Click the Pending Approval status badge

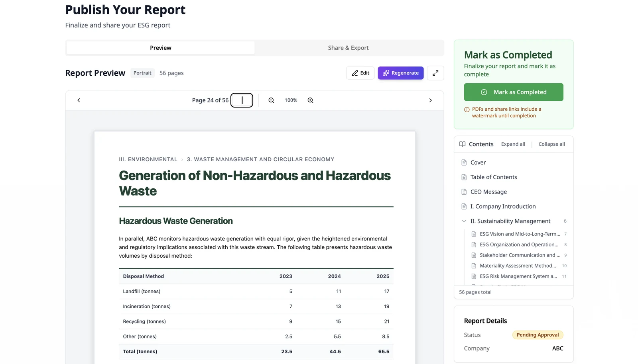click(538, 335)
